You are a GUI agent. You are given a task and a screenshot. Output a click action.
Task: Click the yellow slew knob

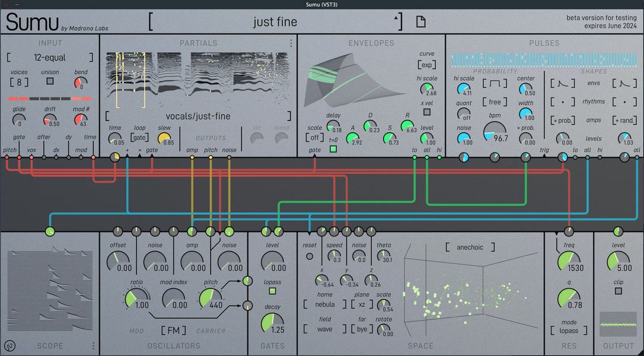click(164, 138)
